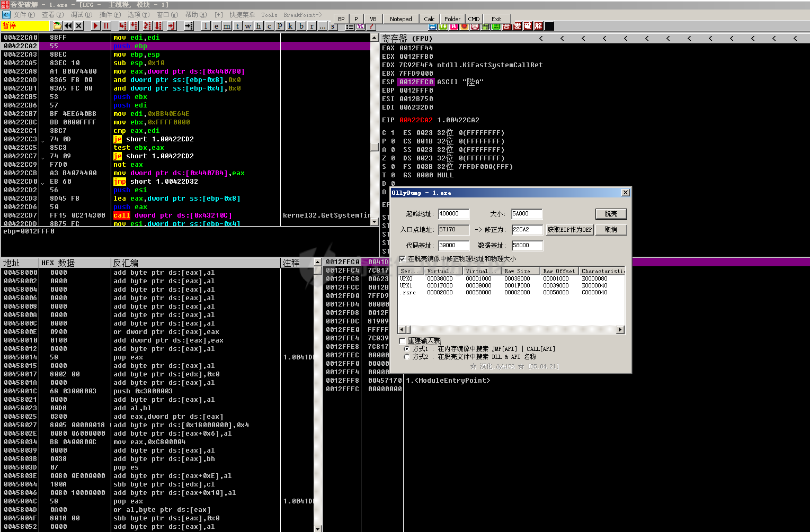This screenshot has height=532, width=810.
Task: Open the 文件(F) menu
Action: tap(24, 15)
